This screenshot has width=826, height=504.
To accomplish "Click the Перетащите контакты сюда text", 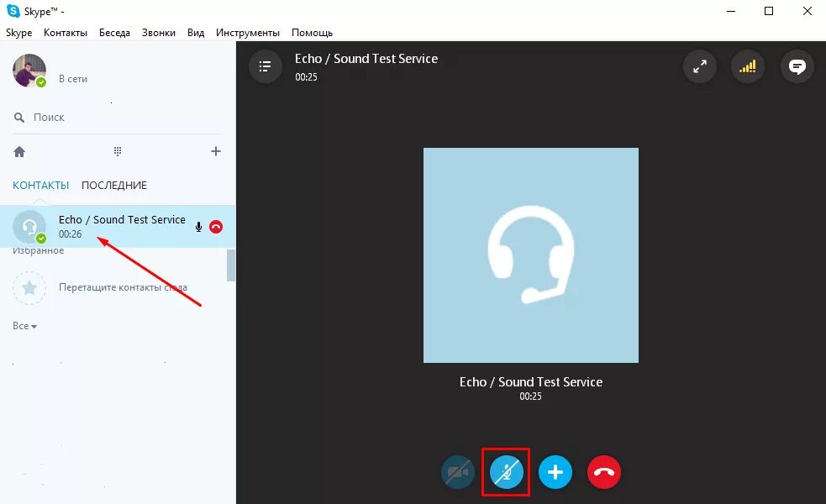I will [123, 287].
